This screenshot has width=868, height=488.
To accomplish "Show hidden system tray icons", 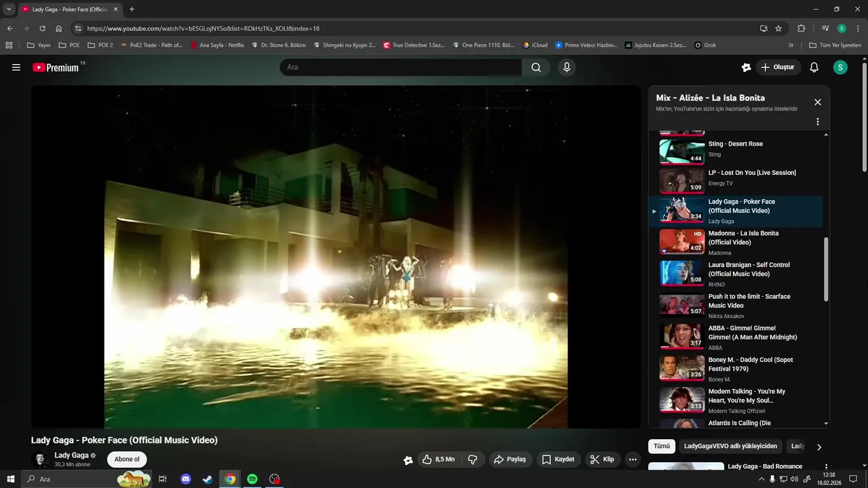I will click(762, 479).
